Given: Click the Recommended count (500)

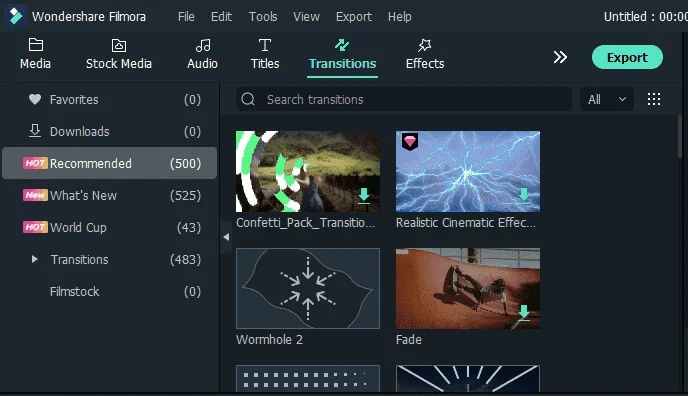Looking at the screenshot, I should point(185,164).
